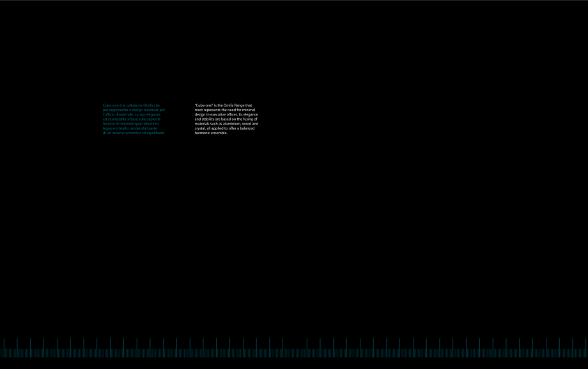588x369 pixels.
Task: Click the English paragraph starting "Cube-one" is the Omifa
Action: coord(226,119)
